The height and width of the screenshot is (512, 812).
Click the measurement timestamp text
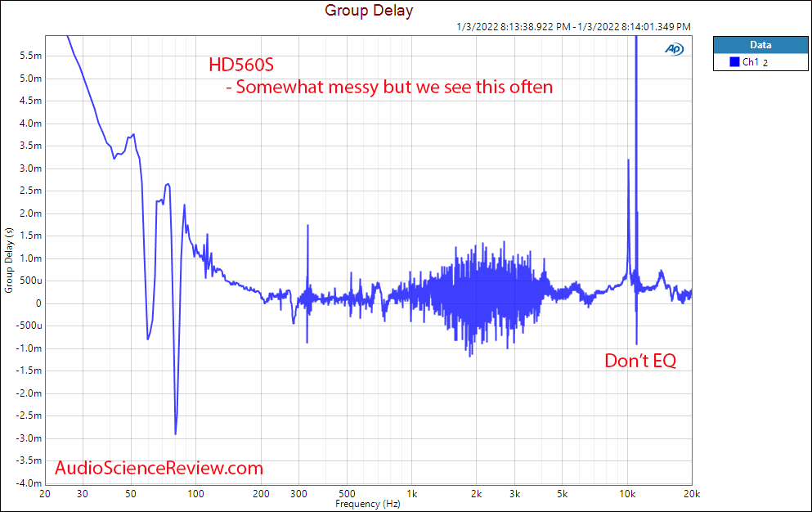pyautogui.click(x=573, y=26)
